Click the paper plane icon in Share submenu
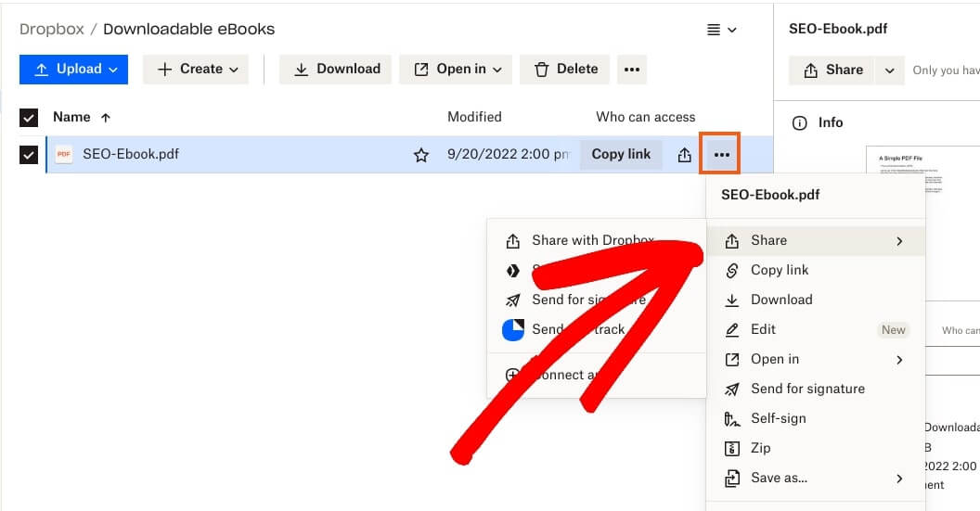The width and height of the screenshot is (980, 511). pos(513,300)
